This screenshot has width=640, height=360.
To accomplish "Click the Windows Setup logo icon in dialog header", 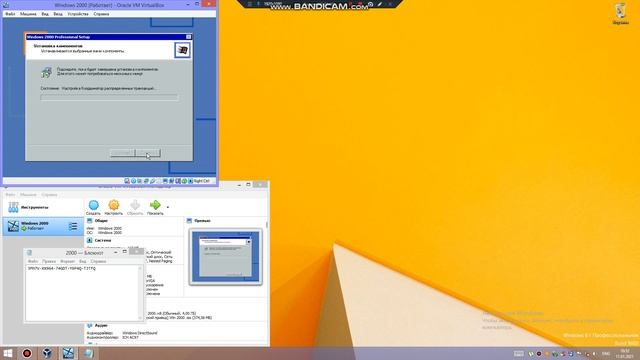I will click(182, 50).
